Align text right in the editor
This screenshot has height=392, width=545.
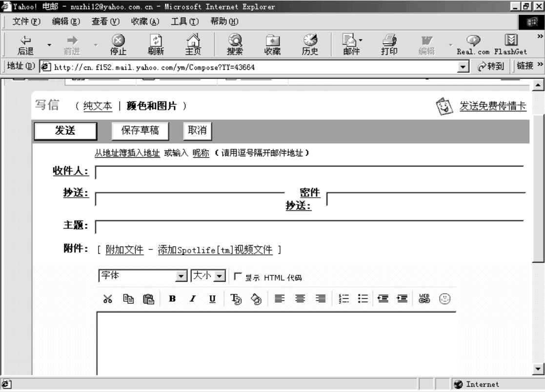(321, 299)
